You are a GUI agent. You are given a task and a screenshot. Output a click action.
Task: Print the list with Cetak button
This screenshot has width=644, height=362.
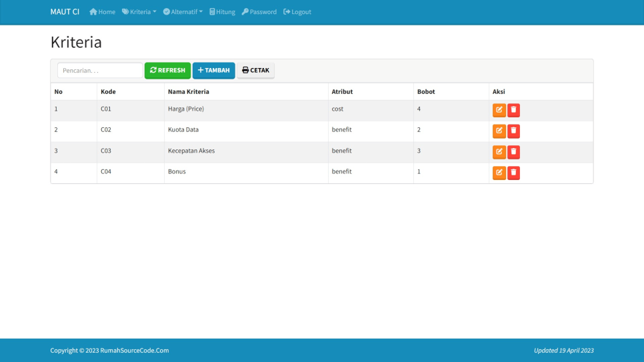[255, 71]
